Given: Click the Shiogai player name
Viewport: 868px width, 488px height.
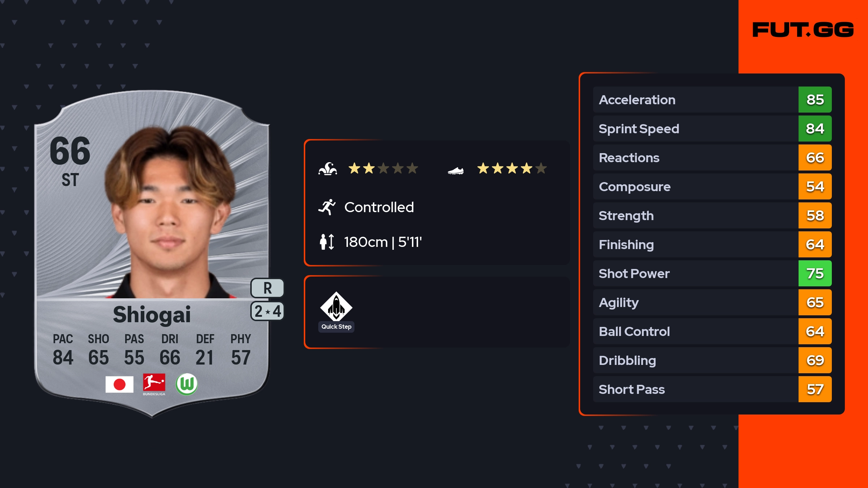Looking at the screenshot, I should point(152,314).
